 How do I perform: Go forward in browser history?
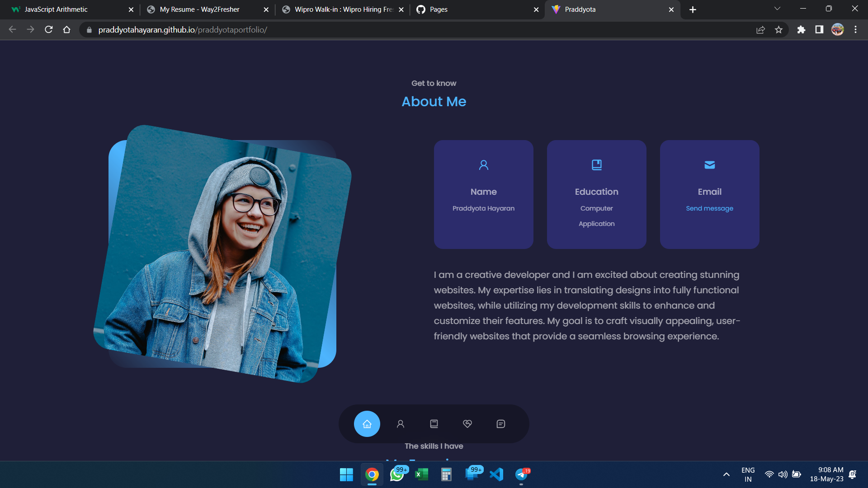pyautogui.click(x=30, y=29)
